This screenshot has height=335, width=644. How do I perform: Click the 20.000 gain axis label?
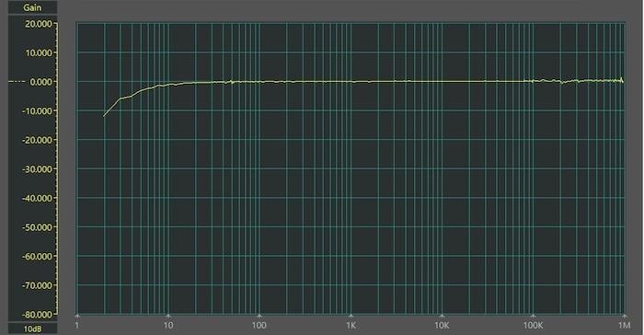pyautogui.click(x=39, y=24)
